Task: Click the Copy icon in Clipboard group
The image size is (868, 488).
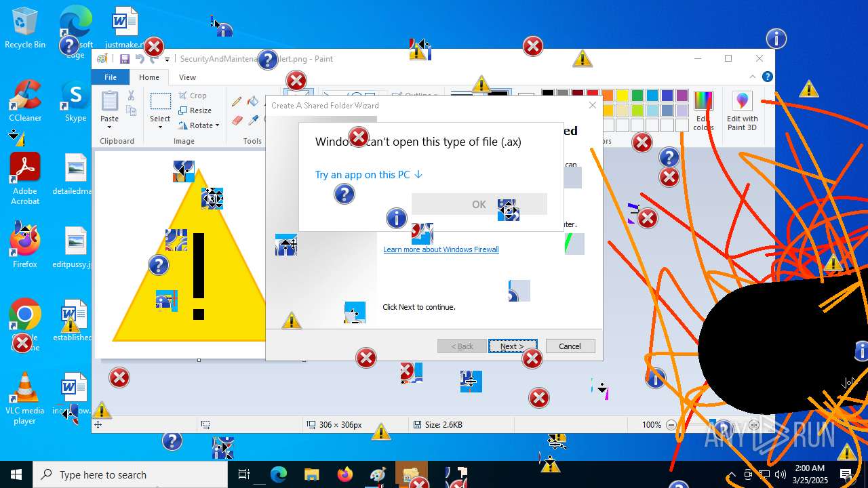Action: coord(131,110)
